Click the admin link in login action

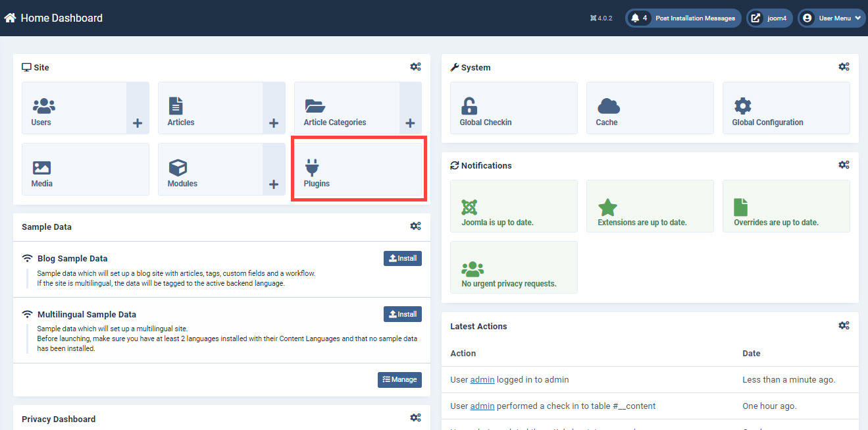[x=482, y=380]
